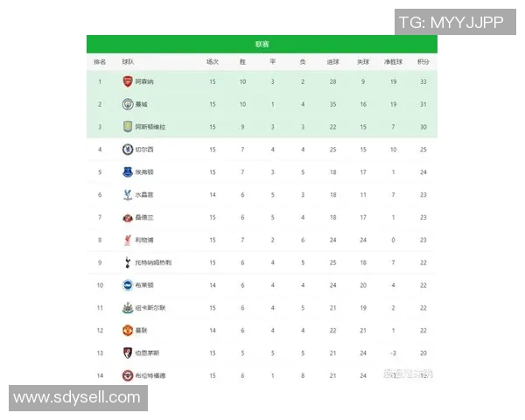Screen dimensions: 525x420
Task: Click the Brighton club crest icon
Action: [128, 285]
